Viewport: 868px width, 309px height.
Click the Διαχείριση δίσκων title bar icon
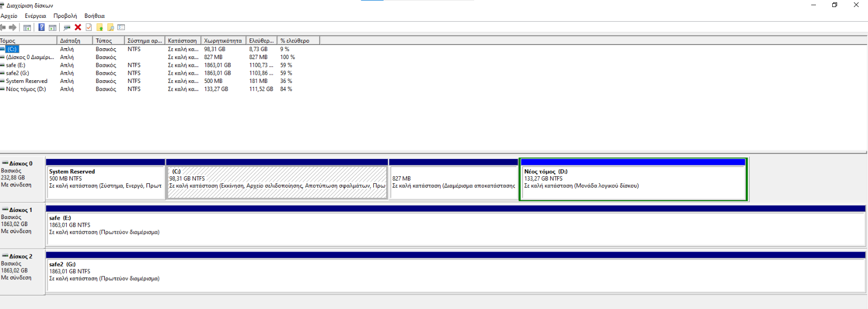[x=2, y=5]
